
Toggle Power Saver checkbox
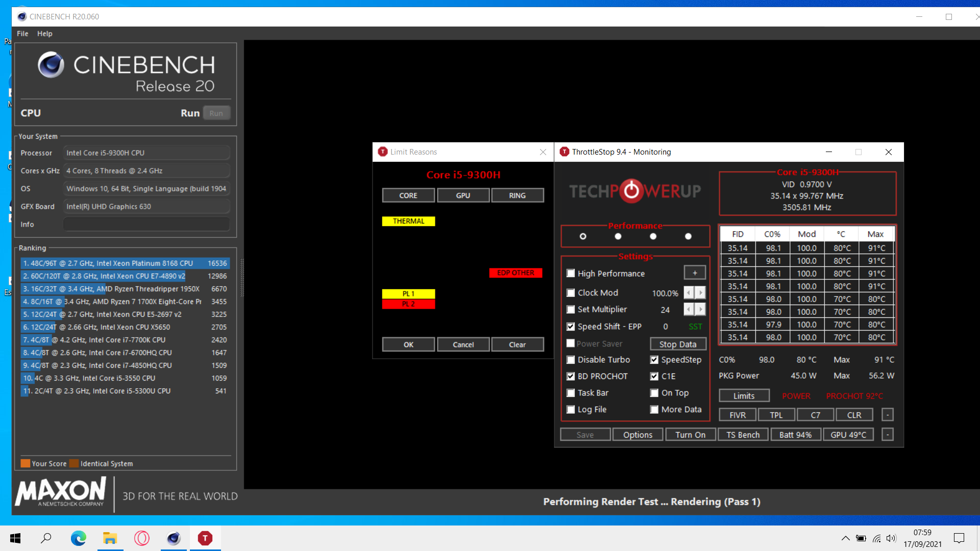[571, 343]
